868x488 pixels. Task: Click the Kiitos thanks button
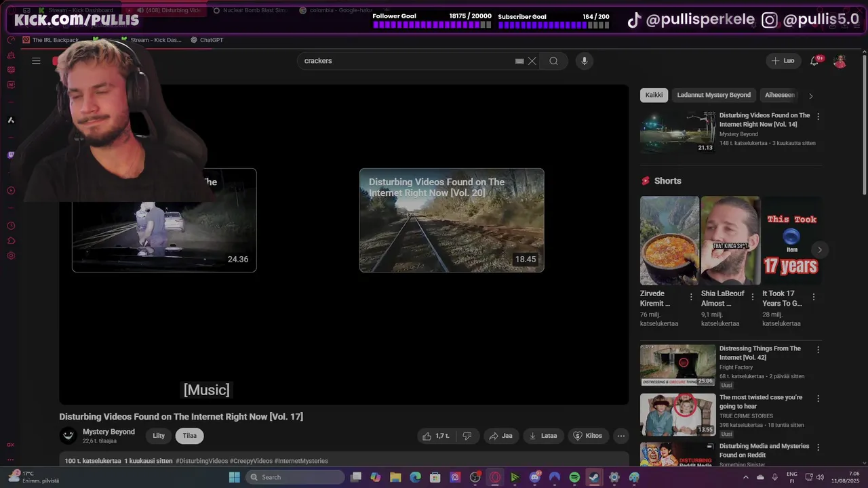click(x=588, y=436)
